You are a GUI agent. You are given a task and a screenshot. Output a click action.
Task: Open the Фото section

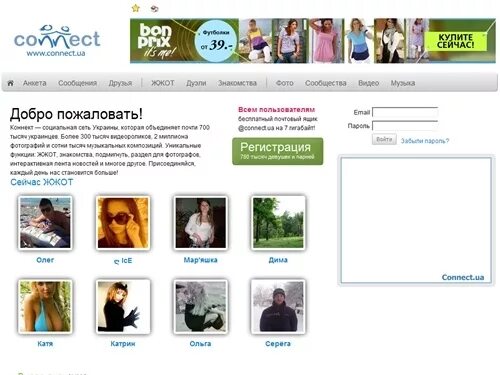pyautogui.click(x=285, y=83)
